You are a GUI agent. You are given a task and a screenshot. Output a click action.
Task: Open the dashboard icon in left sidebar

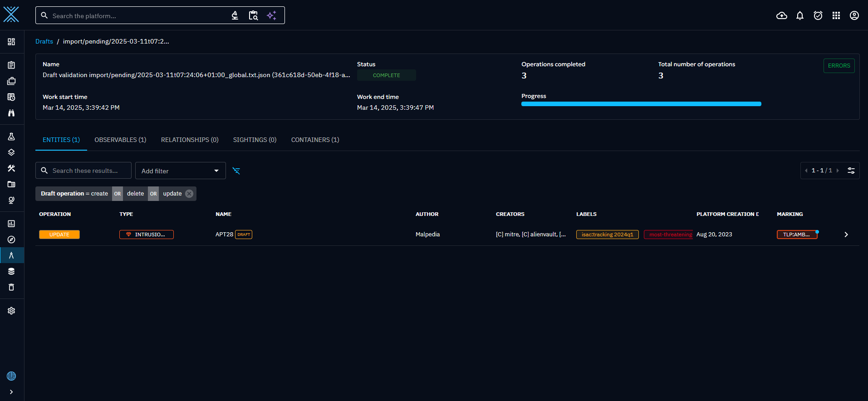11,42
